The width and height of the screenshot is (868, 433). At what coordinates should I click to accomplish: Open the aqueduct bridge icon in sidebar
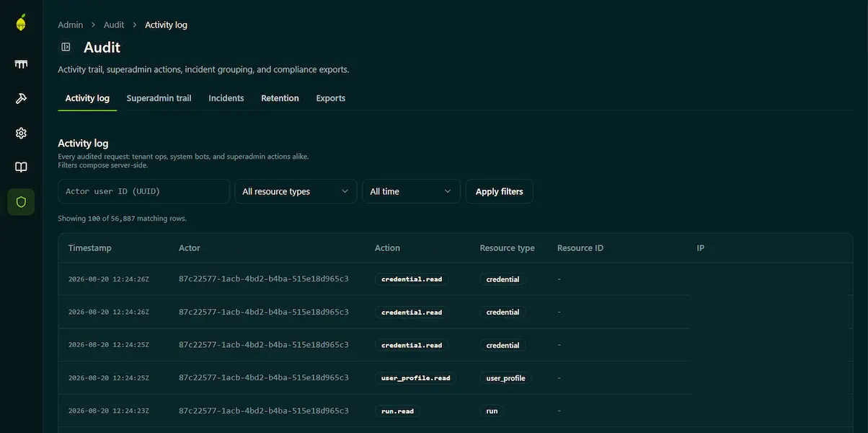[21, 64]
